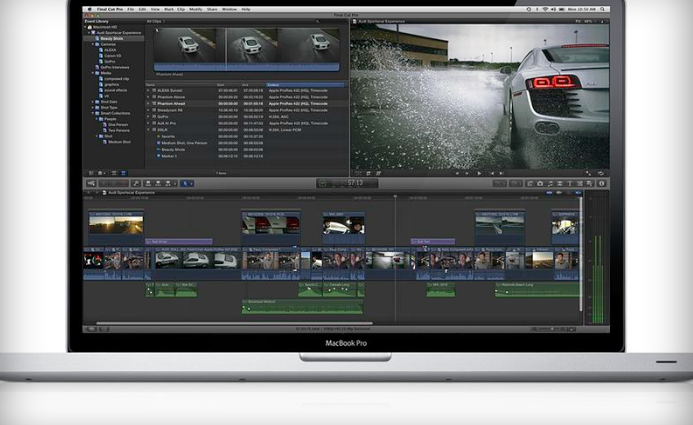Click the Music and Sound browser icon
Image resolution: width=693 pixels, height=425 pixels.
tap(550, 183)
